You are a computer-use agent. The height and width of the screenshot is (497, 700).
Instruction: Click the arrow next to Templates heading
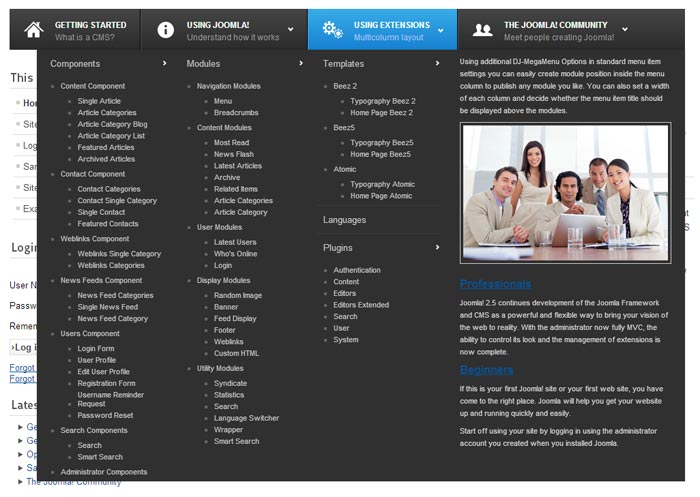tap(438, 63)
